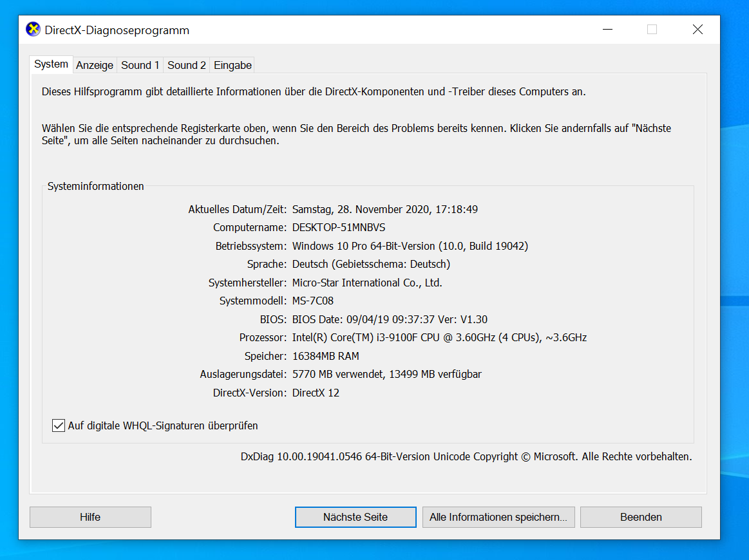The height and width of the screenshot is (560, 749).
Task: Open the Eingabe tab
Action: click(232, 66)
